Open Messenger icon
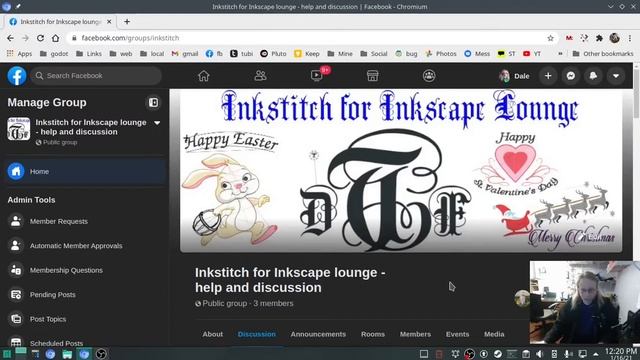The width and height of the screenshot is (640, 360). [571, 76]
